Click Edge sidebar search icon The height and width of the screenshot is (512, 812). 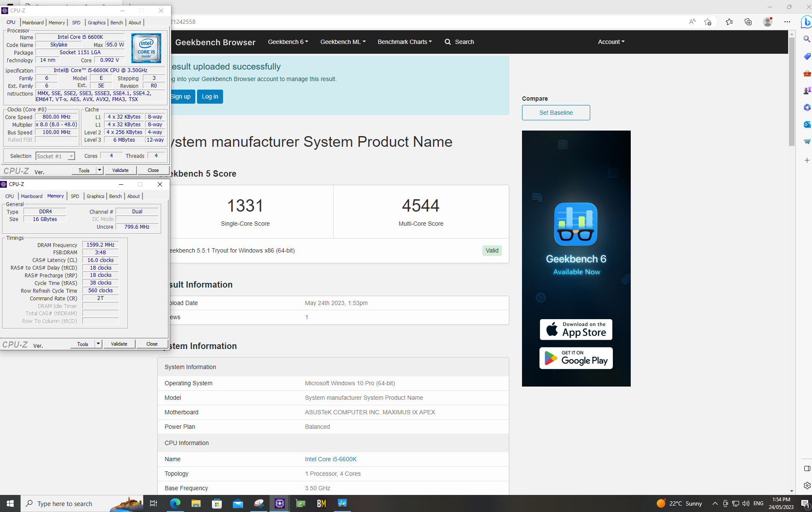(807, 39)
